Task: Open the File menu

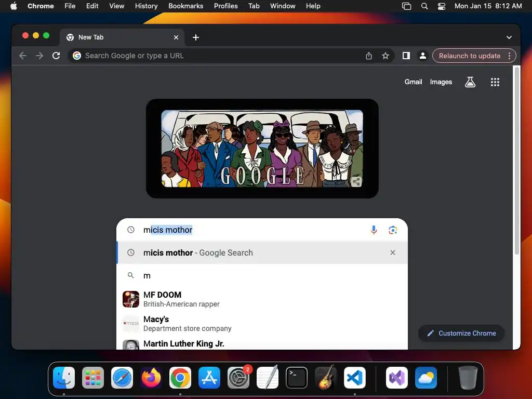Action: [x=70, y=6]
